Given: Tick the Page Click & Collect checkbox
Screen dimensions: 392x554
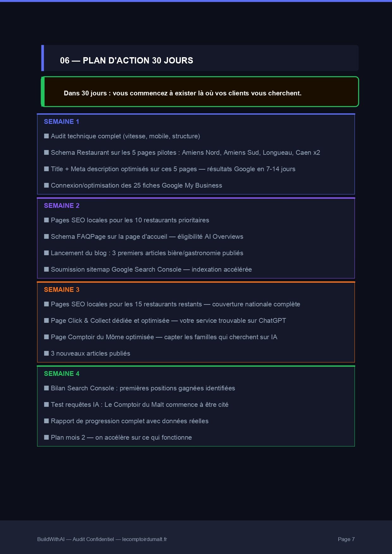Looking at the screenshot, I should click(46, 321).
